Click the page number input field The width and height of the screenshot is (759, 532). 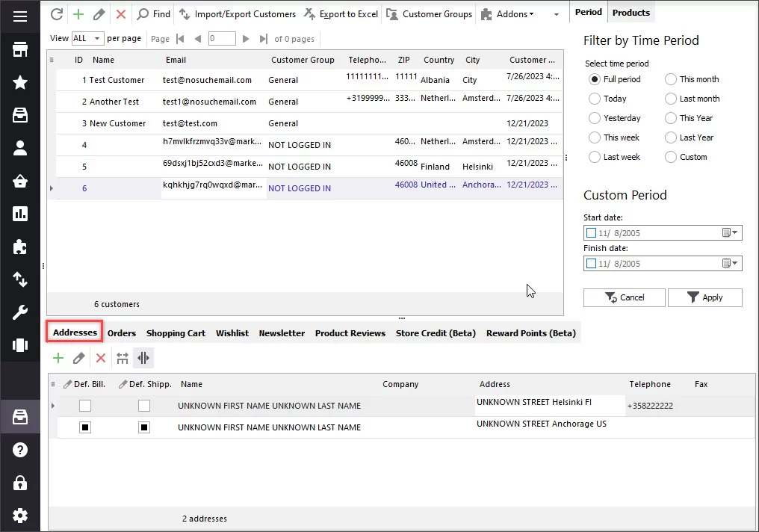222,38
